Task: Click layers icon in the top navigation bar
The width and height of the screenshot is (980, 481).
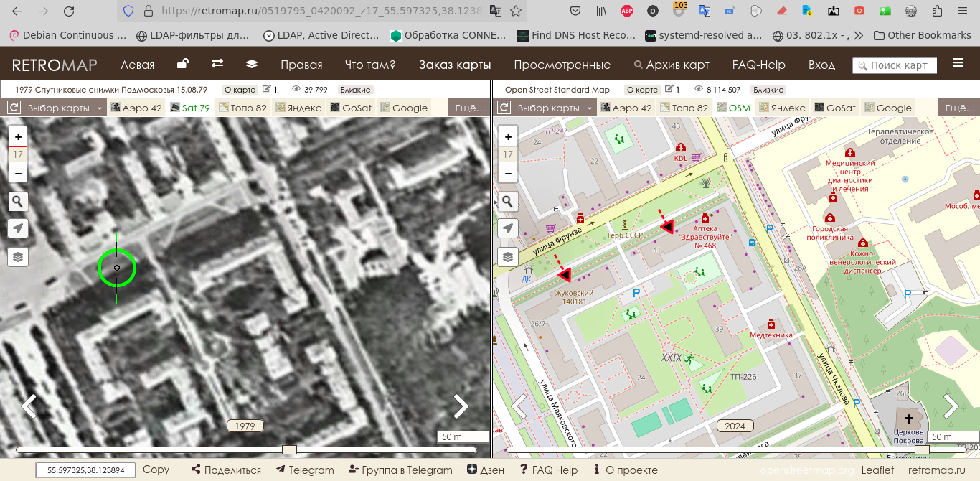Action: pos(252,65)
